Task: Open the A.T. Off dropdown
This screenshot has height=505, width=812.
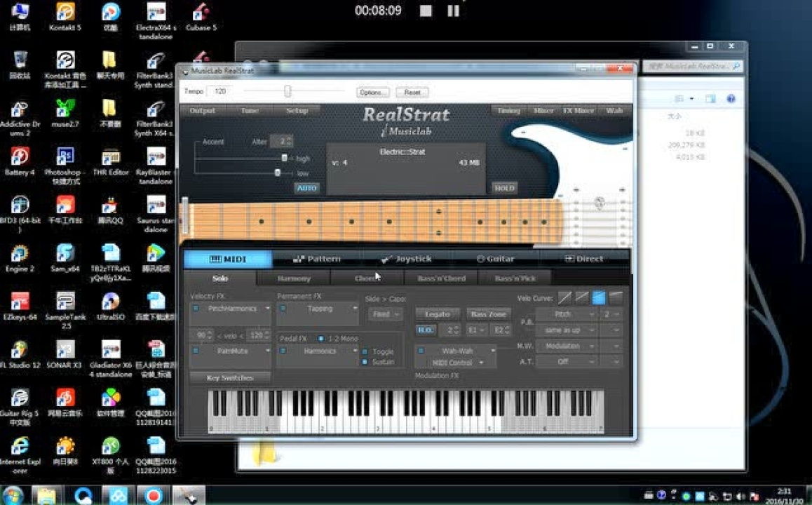Action: (567, 361)
